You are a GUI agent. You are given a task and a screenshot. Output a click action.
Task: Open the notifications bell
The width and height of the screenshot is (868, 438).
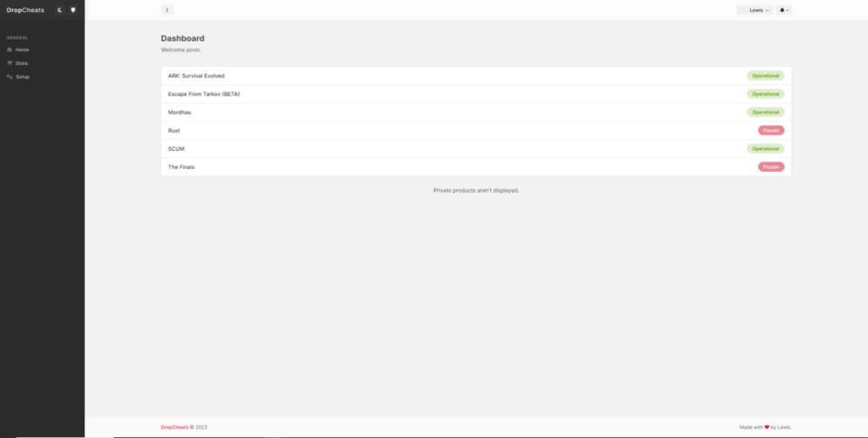784,10
